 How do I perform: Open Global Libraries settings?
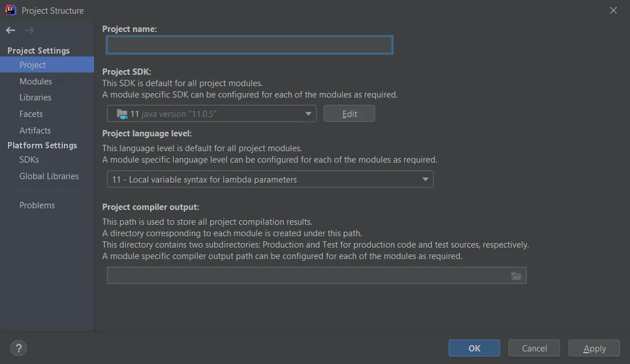49,176
